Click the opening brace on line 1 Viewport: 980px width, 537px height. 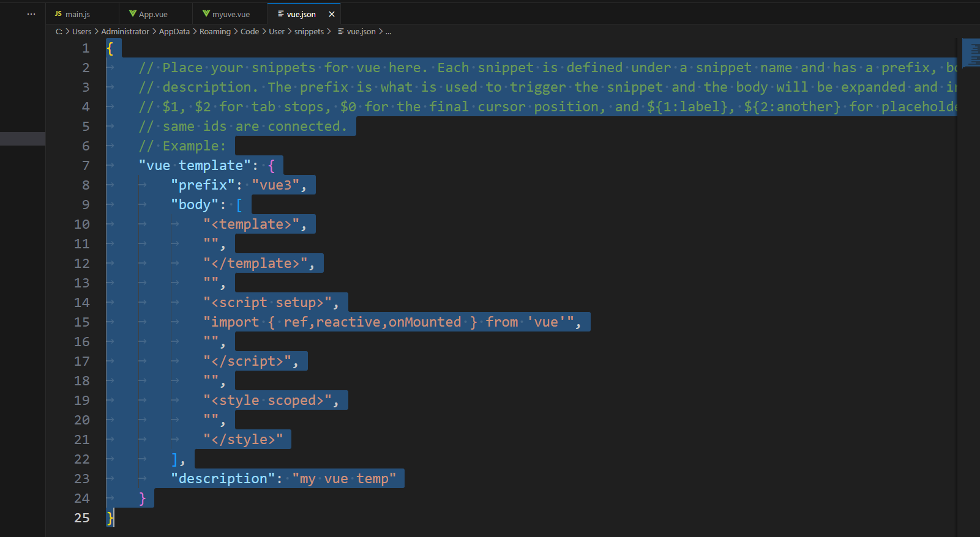click(x=110, y=48)
